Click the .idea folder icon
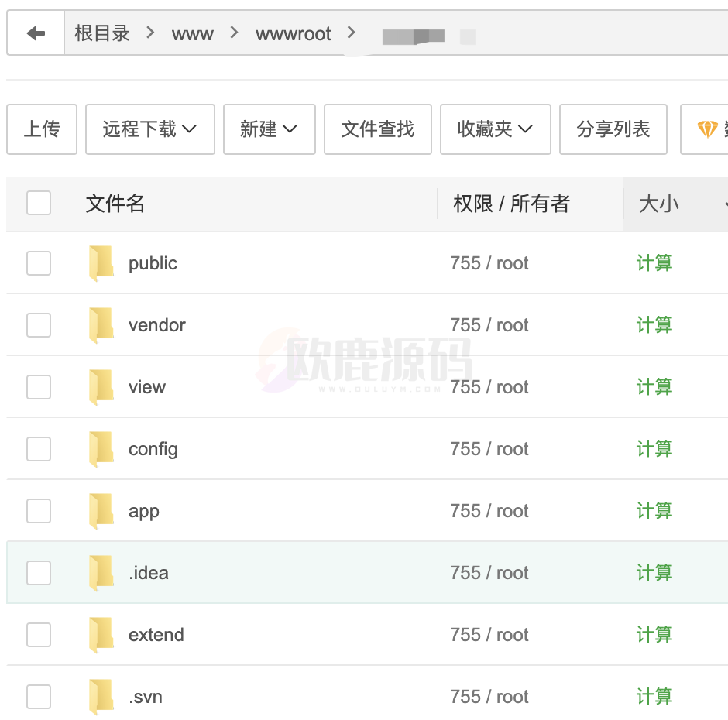The image size is (728, 720). (101, 573)
